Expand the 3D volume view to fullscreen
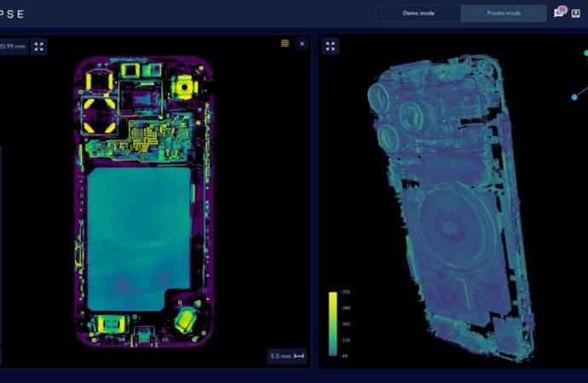 (331, 47)
